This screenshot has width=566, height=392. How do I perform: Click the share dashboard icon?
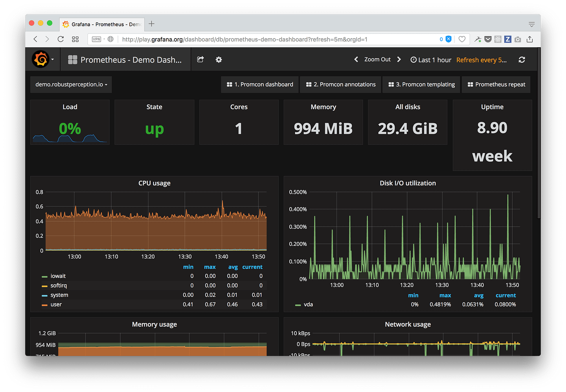200,59
